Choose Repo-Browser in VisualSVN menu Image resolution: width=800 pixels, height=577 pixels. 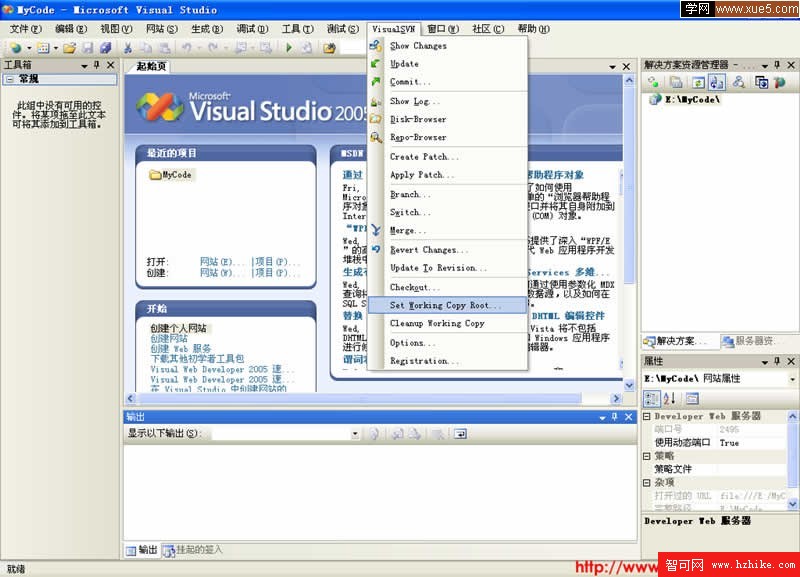pyautogui.click(x=447, y=137)
